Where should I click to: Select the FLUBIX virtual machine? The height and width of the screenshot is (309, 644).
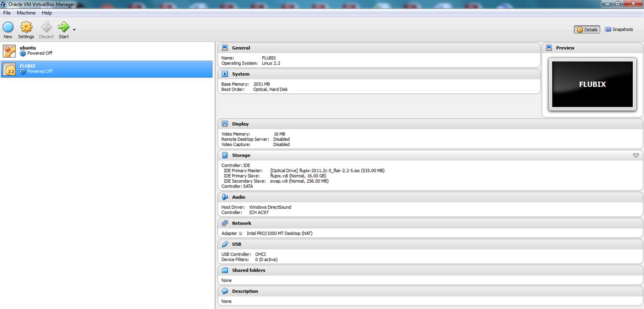pos(107,69)
